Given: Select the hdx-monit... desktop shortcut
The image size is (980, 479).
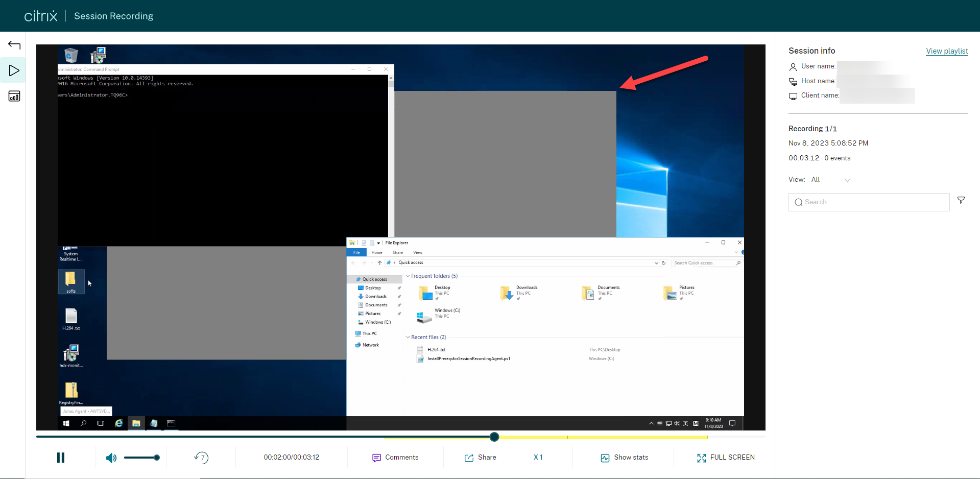Looking at the screenshot, I should pyautogui.click(x=71, y=356).
